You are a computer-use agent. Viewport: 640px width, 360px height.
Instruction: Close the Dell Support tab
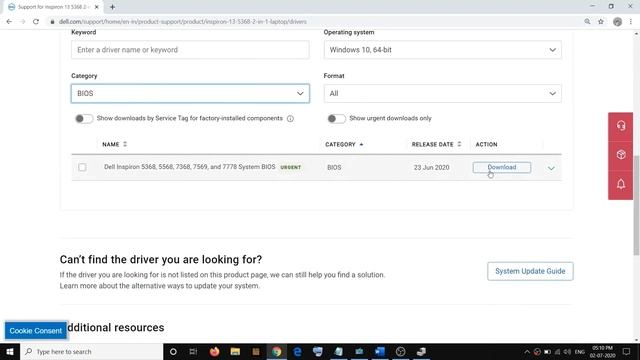tap(97, 7)
